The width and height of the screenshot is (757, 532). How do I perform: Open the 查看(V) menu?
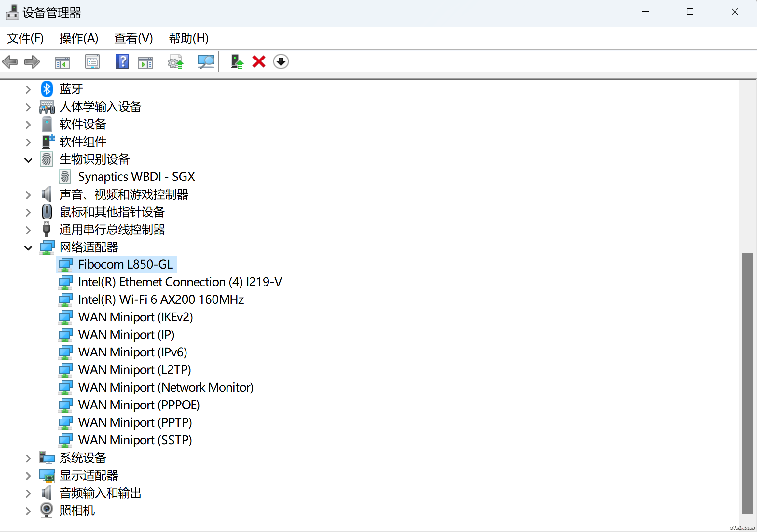coord(133,38)
